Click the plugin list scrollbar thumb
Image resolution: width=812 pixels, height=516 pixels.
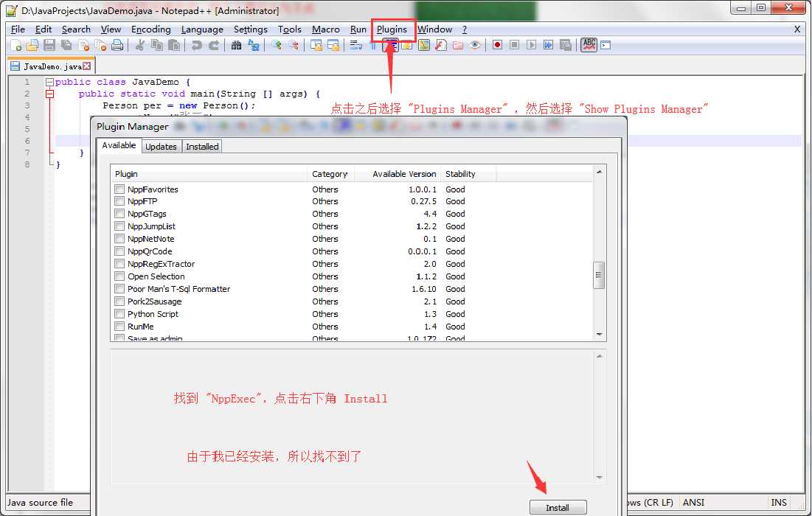click(x=599, y=275)
